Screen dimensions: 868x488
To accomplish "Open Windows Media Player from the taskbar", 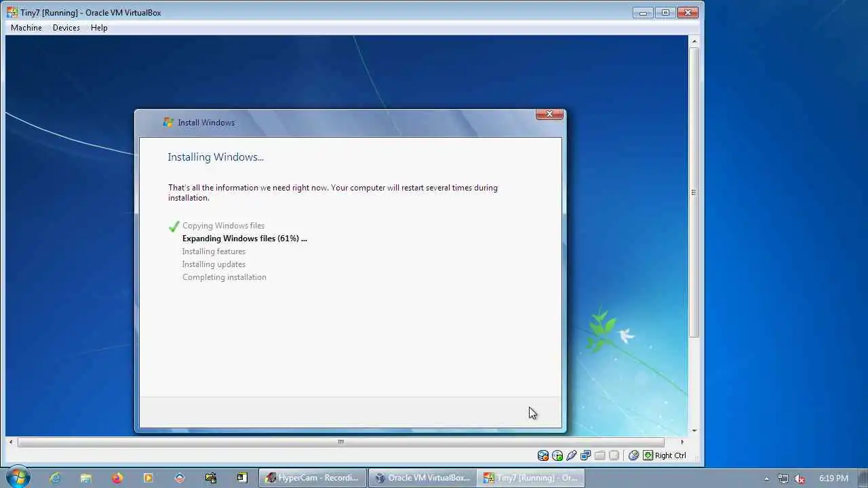I will pos(149,478).
